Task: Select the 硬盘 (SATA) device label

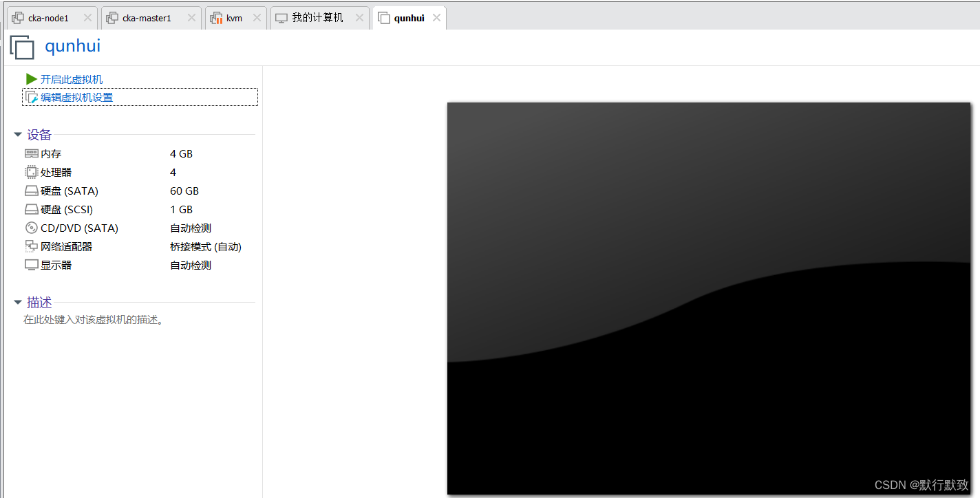Action: 70,191
